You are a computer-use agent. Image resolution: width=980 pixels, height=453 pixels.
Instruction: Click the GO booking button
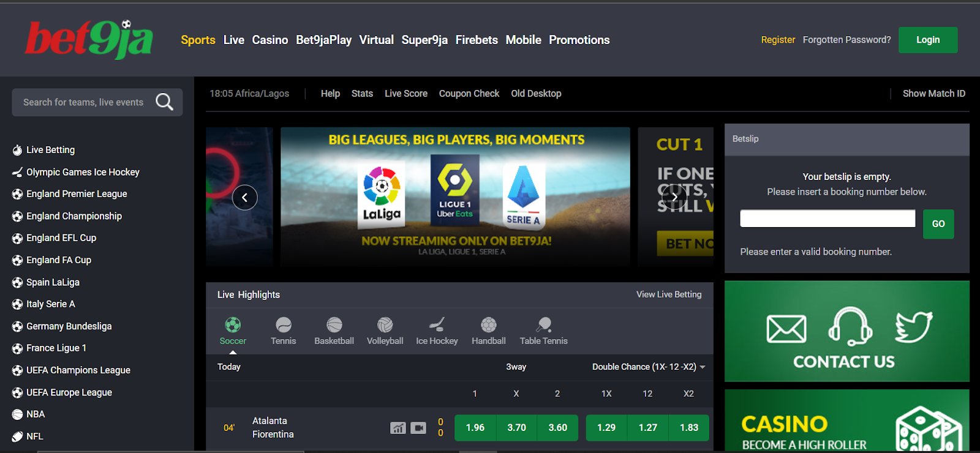click(938, 224)
